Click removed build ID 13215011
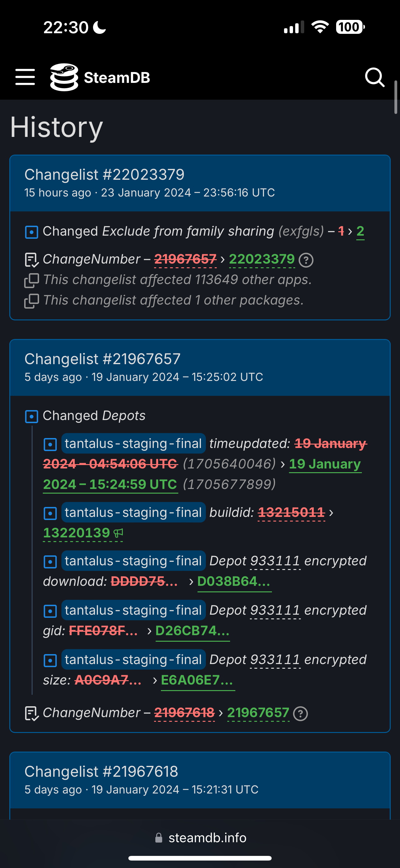400x868 pixels. tap(291, 513)
